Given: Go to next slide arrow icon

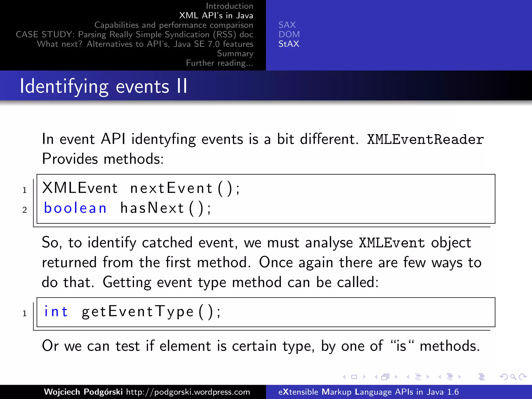Looking at the screenshot, I should click(x=364, y=377).
